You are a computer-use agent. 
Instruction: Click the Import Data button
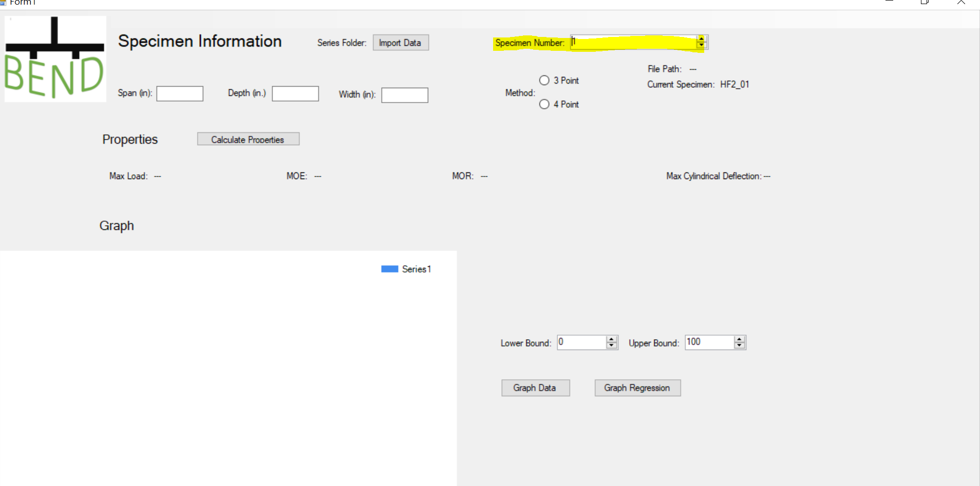click(401, 43)
